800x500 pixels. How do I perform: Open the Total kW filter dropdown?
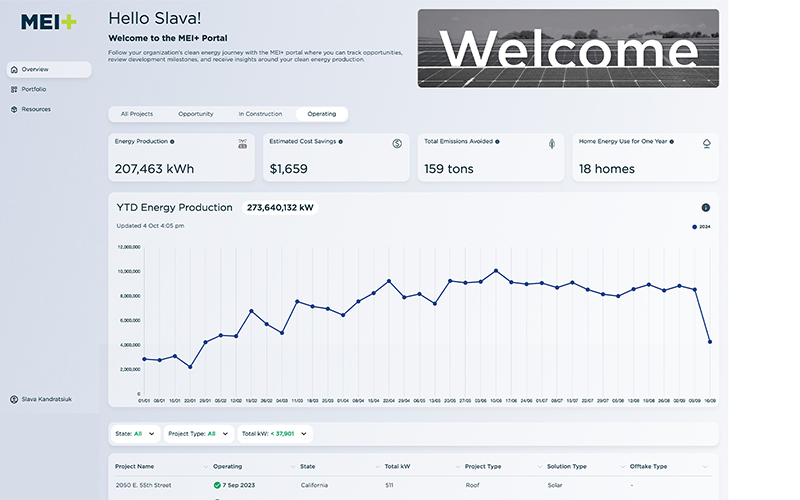point(275,434)
